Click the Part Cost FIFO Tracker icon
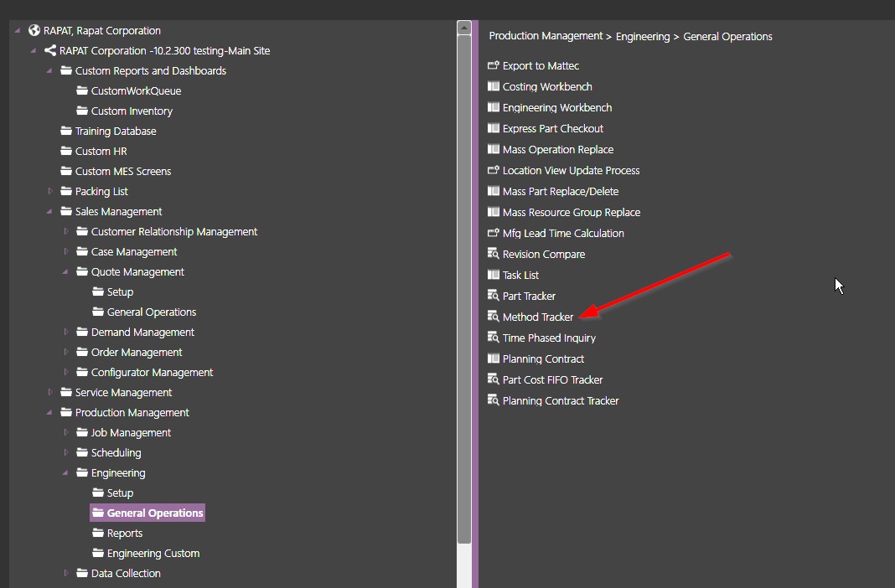The image size is (895, 588). click(x=493, y=379)
